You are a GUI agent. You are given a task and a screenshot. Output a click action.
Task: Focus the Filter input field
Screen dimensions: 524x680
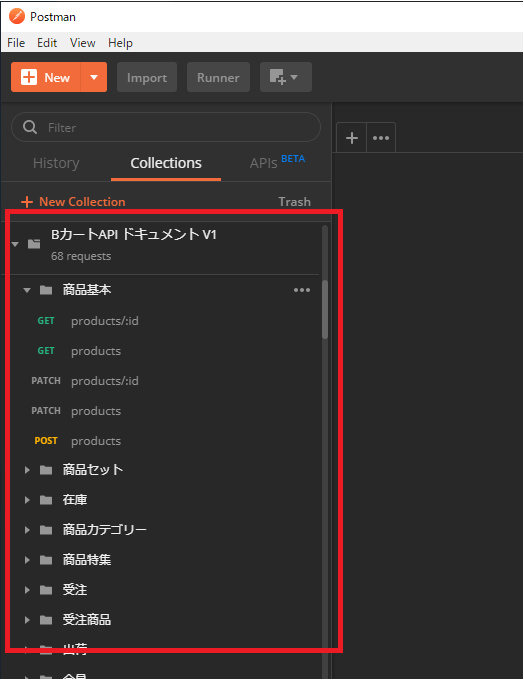point(166,127)
